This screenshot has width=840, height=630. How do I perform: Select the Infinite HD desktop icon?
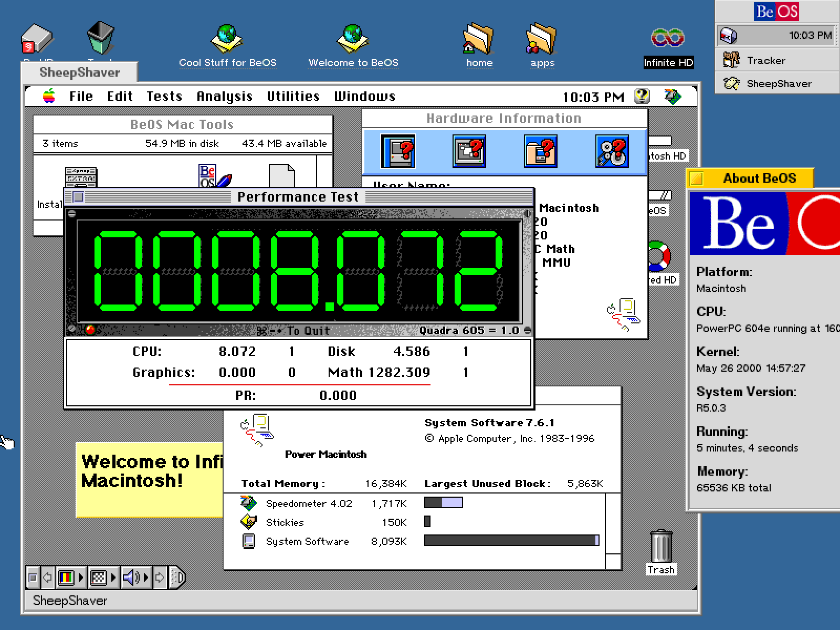tap(668, 47)
